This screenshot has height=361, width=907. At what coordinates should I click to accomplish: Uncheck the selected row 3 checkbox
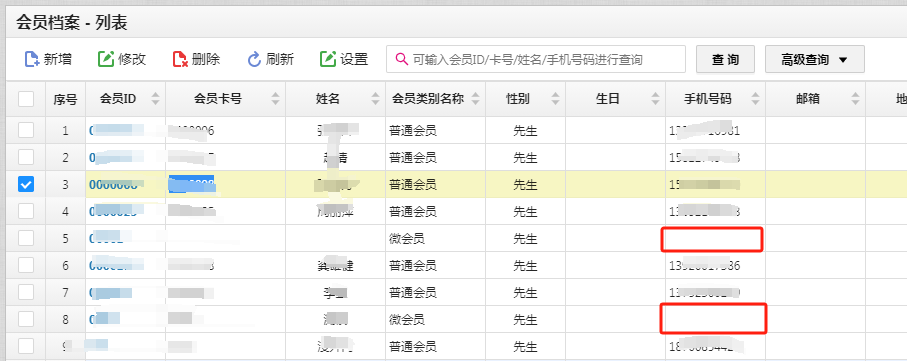pos(26,184)
